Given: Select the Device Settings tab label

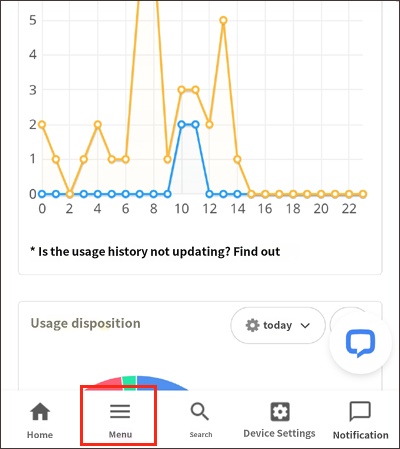Looking at the screenshot, I should [279, 433].
